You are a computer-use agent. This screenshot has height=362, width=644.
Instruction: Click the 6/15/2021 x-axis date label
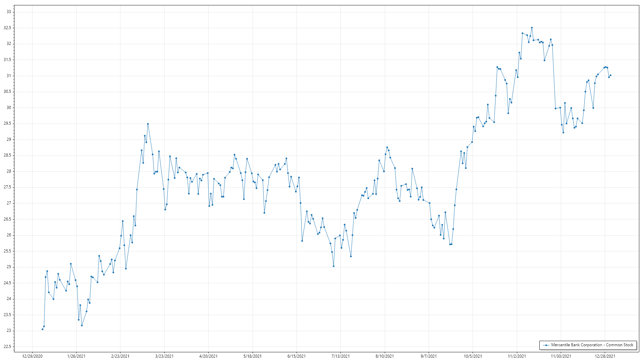tap(297, 356)
